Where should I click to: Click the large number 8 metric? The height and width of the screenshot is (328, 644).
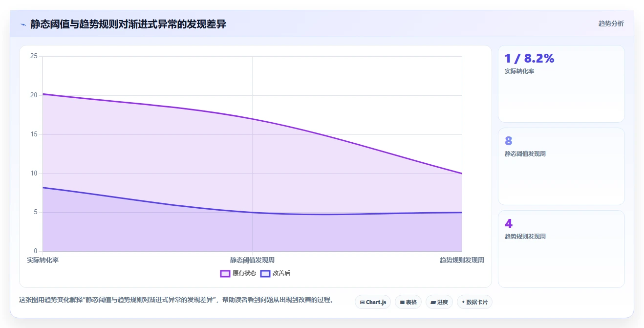pos(508,141)
